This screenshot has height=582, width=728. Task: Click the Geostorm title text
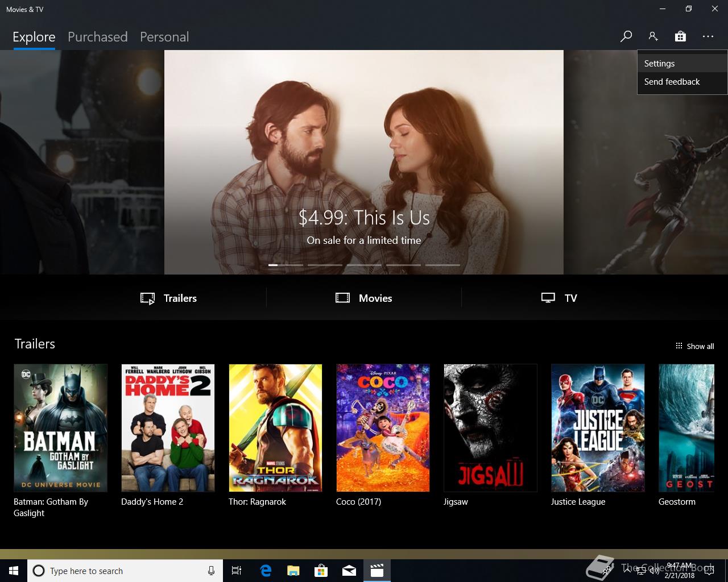point(677,502)
